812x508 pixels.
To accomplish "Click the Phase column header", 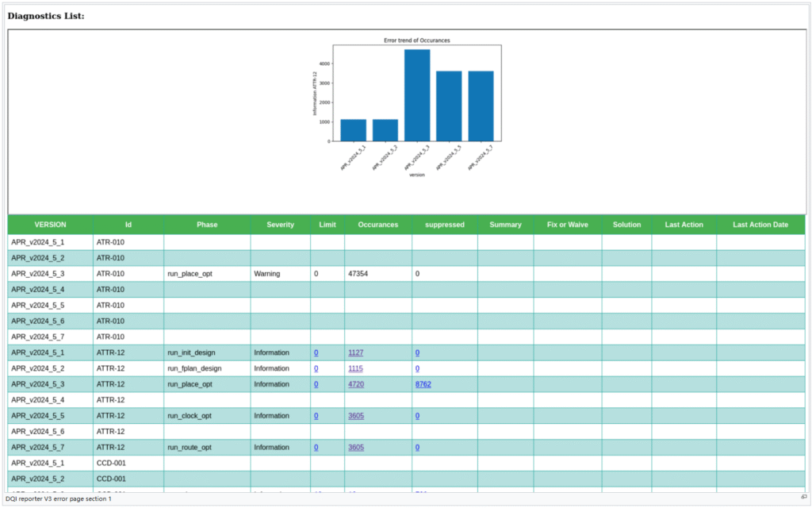I will (207, 225).
